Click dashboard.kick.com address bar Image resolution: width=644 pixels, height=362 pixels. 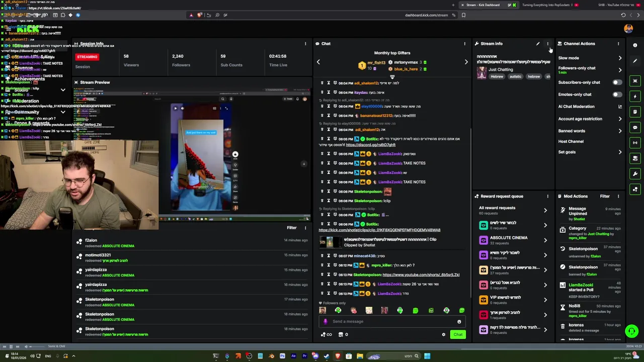point(426,15)
